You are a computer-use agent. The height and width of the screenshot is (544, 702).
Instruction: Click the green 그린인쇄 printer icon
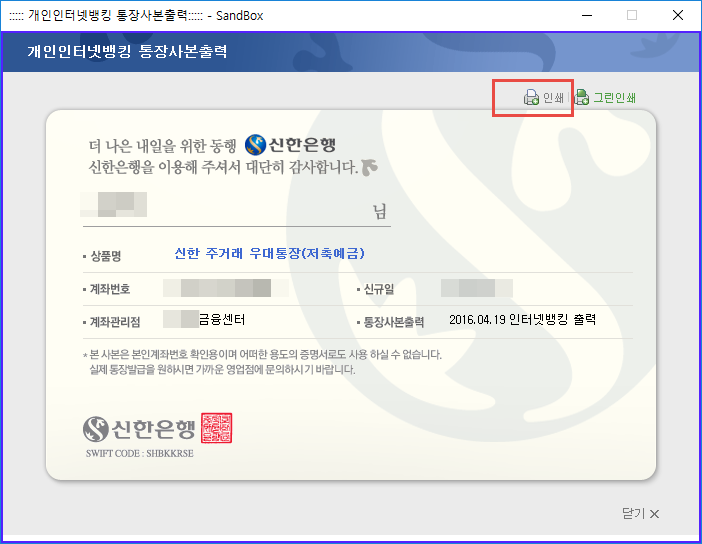pyautogui.click(x=582, y=97)
